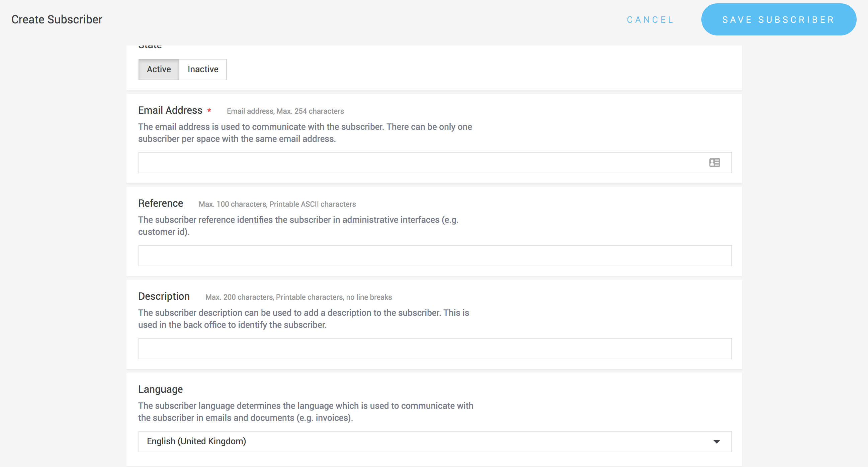Click the Create Subscriber page heading
Screen dimensions: 868x467
point(57,19)
